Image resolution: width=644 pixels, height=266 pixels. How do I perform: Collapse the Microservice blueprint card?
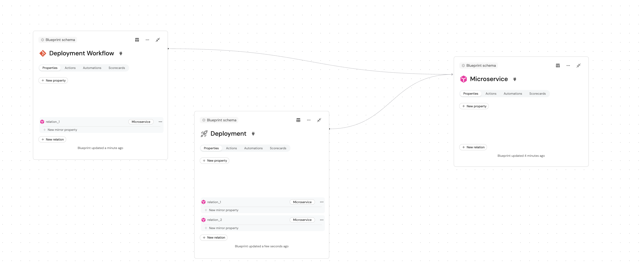tap(579, 66)
